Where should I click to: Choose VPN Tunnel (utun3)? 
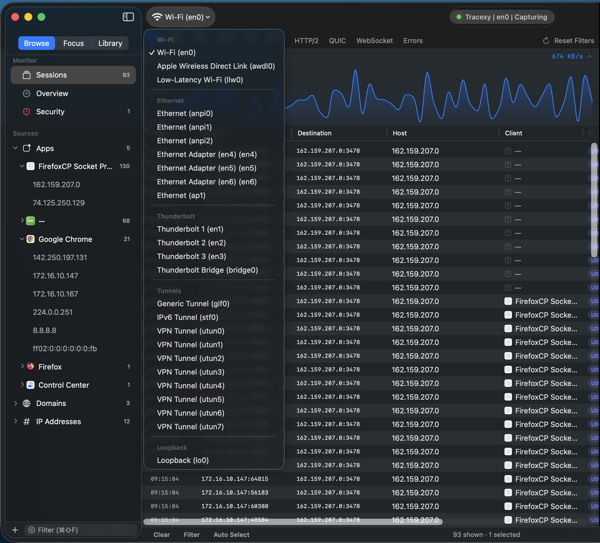[x=214, y=372]
